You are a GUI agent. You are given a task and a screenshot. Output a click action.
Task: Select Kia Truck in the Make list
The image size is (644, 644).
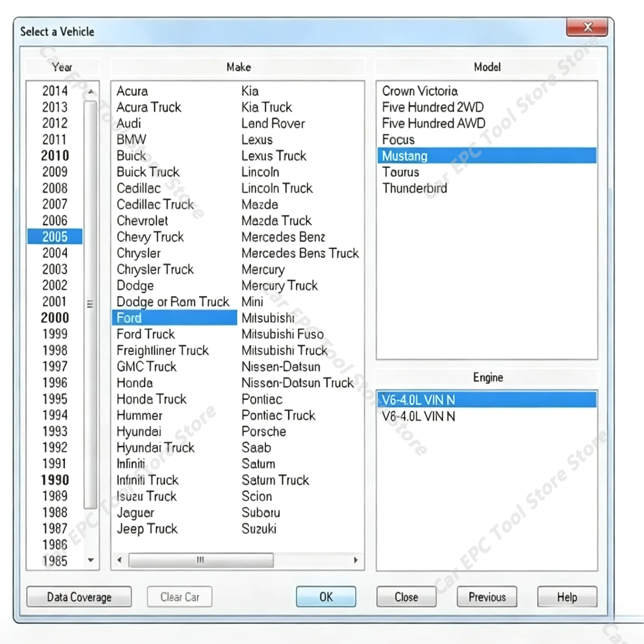(x=267, y=107)
